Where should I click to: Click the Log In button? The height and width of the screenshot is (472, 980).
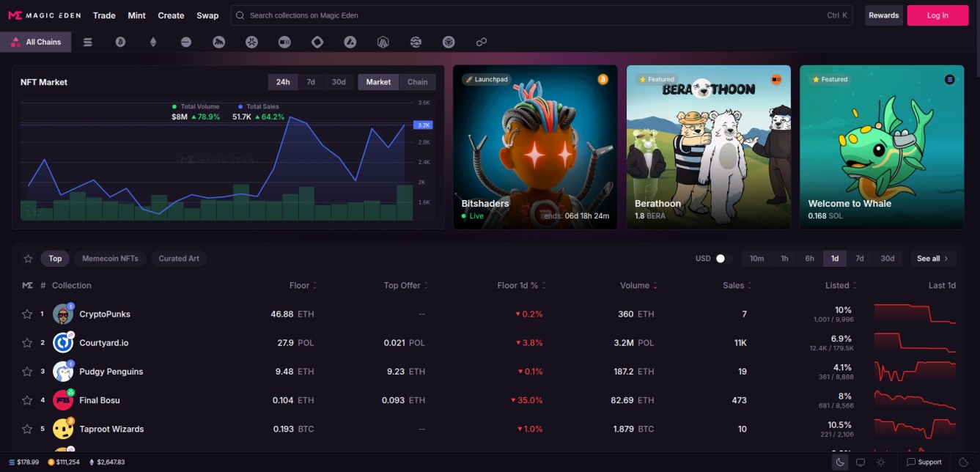(x=937, y=15)
